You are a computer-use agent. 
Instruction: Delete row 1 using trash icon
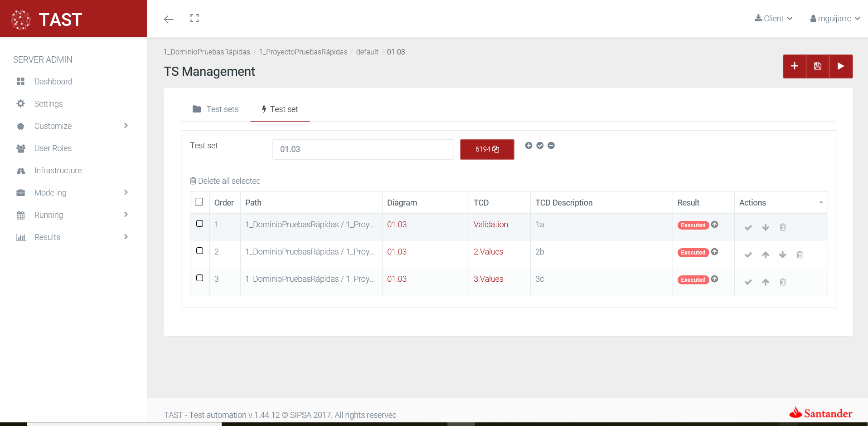782,227
